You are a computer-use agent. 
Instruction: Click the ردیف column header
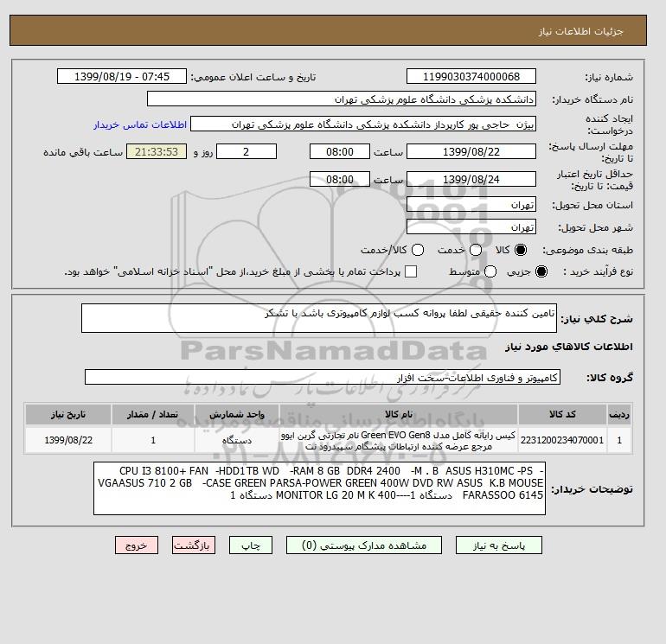(619, 414)
